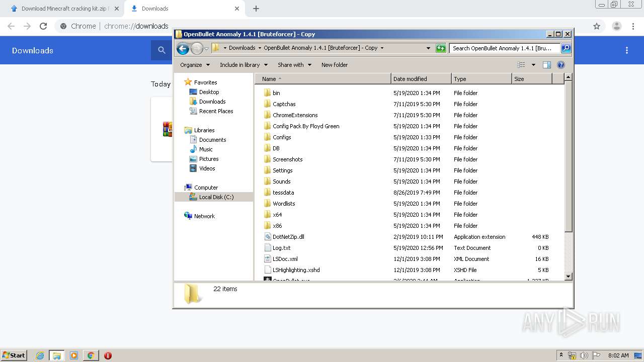Sort by Date modified column header
Screen dimensions: 644x362
click(x=421, y=79)
